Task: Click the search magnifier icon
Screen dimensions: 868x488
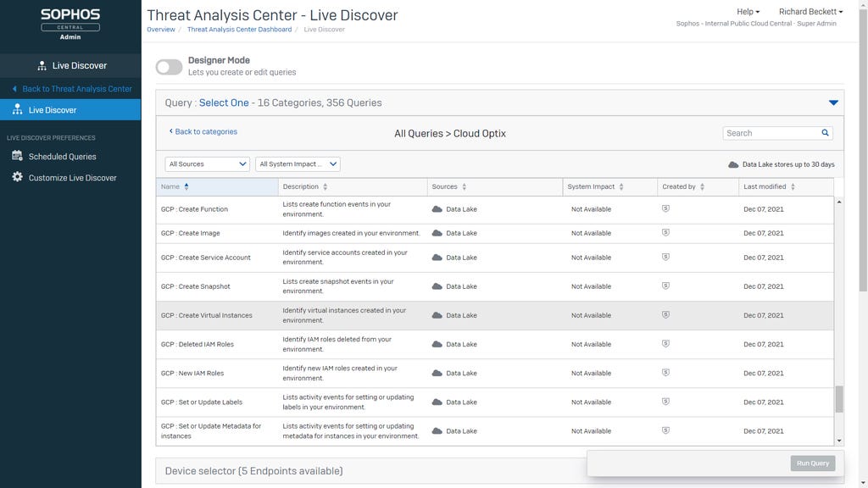Action: [x=825, y=133]
